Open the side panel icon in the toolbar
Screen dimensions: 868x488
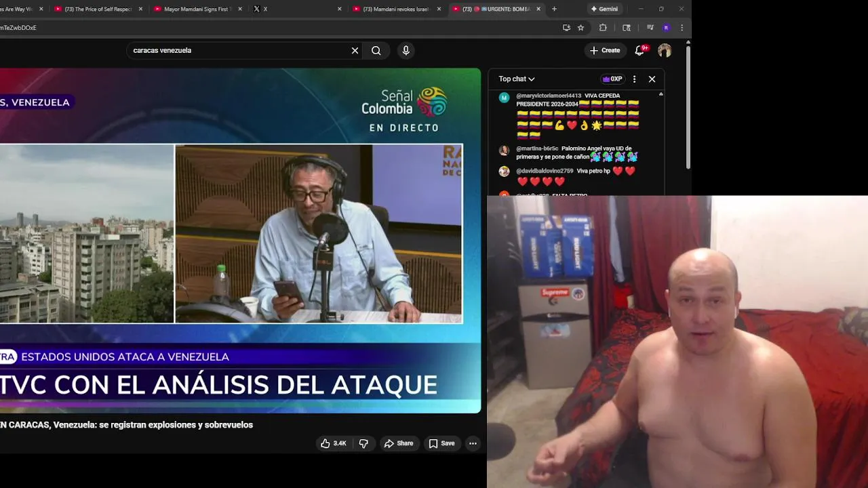[627, 28]
